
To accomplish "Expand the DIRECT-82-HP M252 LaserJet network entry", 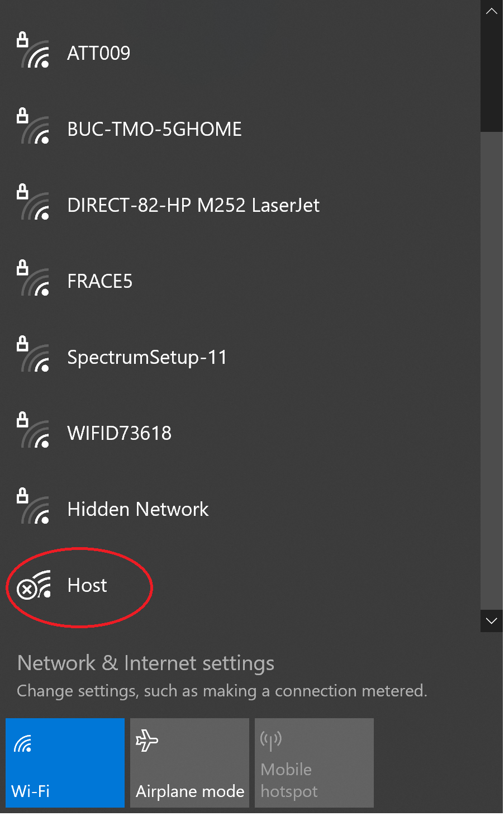I will click(193, 205).
